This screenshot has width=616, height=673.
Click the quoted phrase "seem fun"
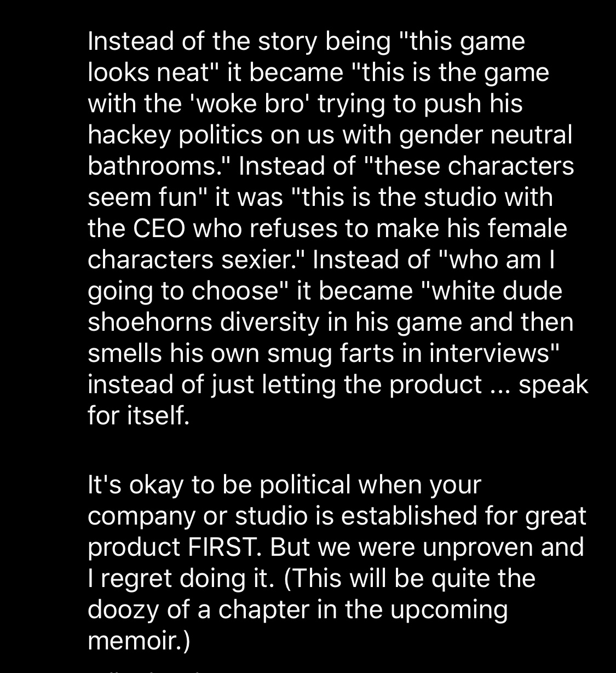[x=143, y=197]
